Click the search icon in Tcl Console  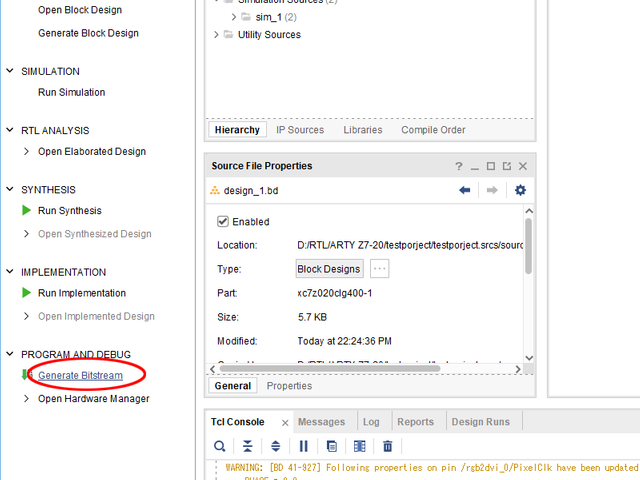click(x=220, y=446)
